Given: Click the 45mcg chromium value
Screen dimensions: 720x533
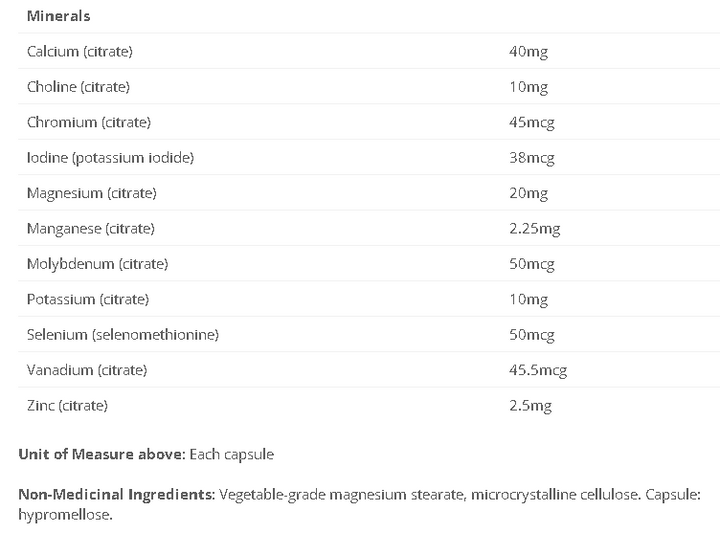Looking at the screenshot, I should (x=532, y=122).
